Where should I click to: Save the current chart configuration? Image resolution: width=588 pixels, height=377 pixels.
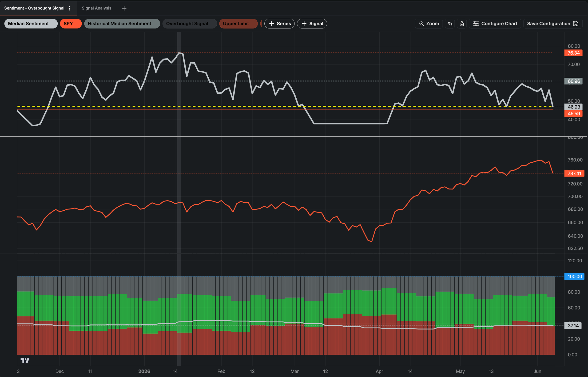553,24
